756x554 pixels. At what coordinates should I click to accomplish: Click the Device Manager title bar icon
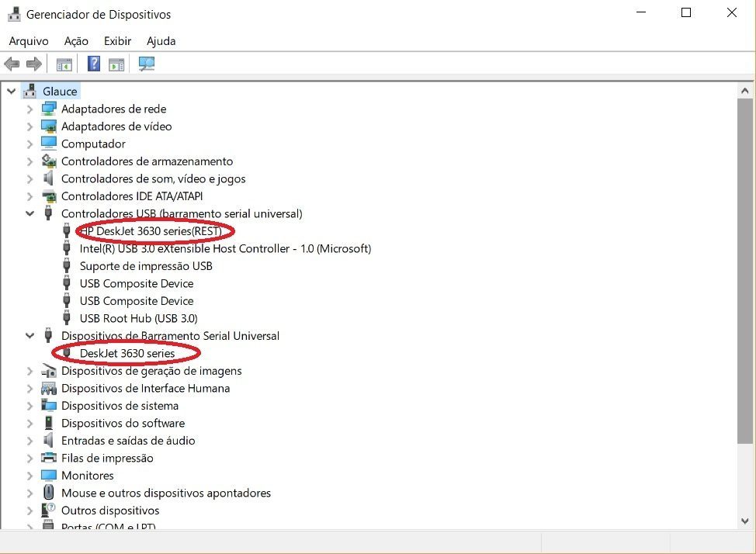tap(14, 14)
